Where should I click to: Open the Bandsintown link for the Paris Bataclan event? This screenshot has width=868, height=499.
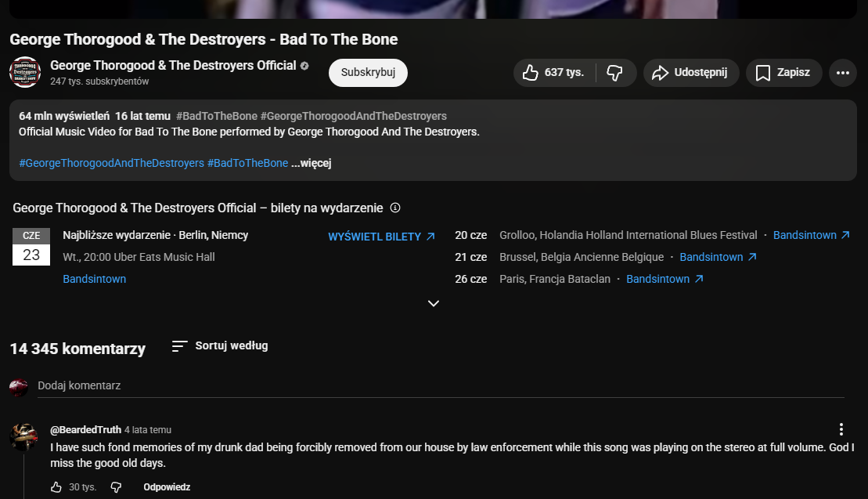click(x=665, y=279)
